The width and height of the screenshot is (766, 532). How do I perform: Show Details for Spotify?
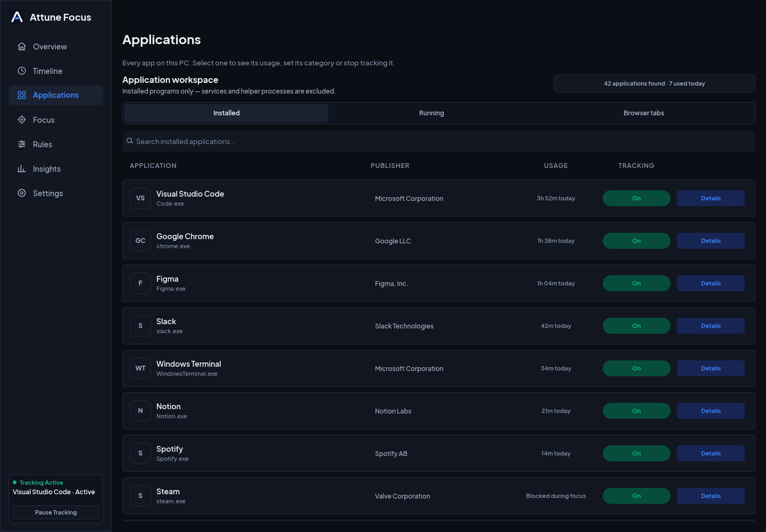711,453
